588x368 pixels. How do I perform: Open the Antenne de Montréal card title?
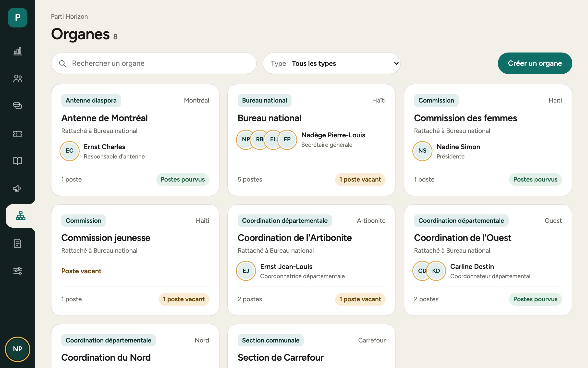coord(104,118)
